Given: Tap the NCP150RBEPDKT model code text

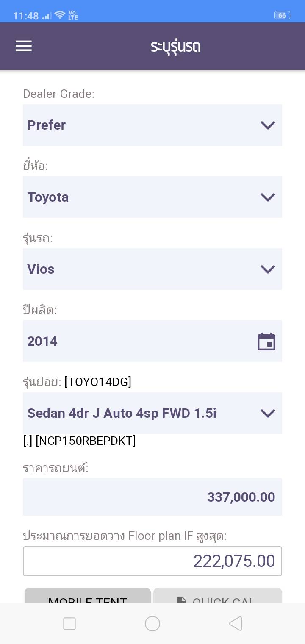Looking at the screenshot, I should [x=86, y=441].
